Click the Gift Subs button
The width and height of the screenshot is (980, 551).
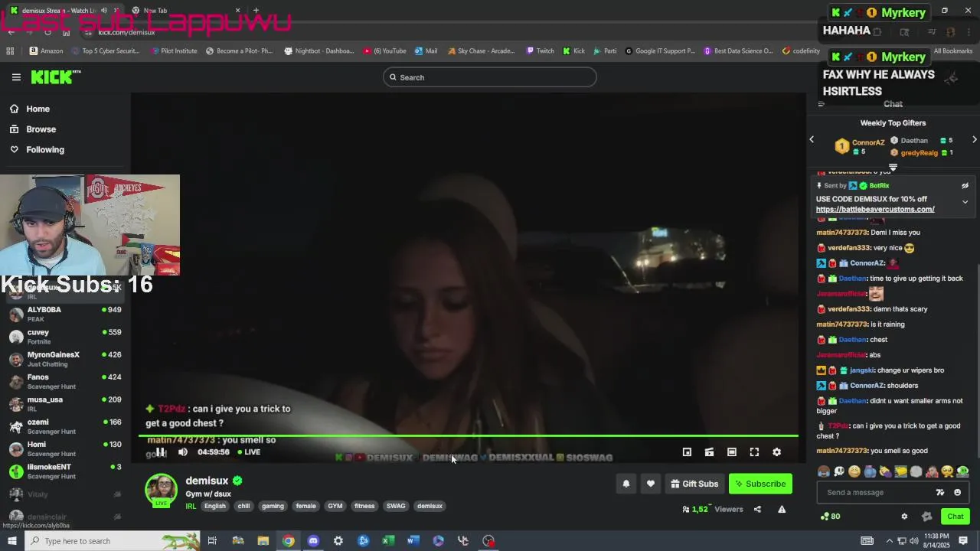pyautogui.click(x=695, y=484)
